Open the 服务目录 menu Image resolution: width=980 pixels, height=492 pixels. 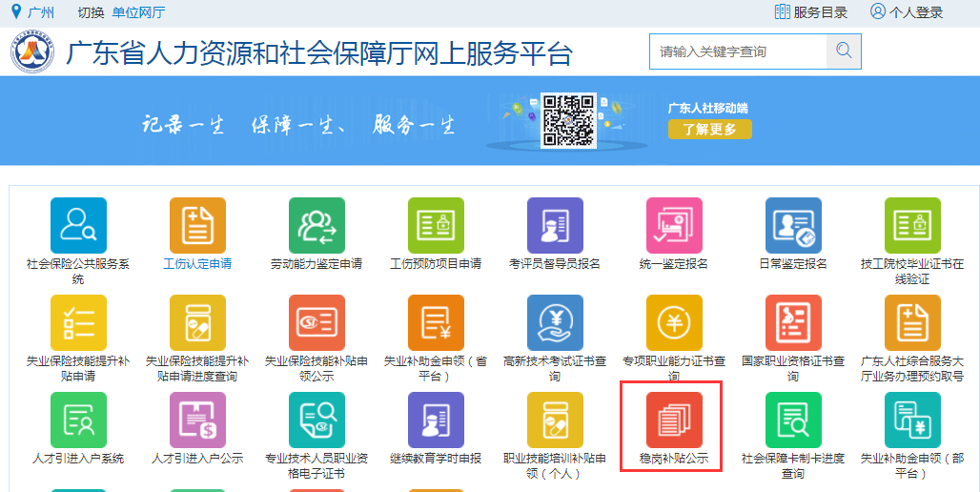pyautogui.click(x=810, y=12)
